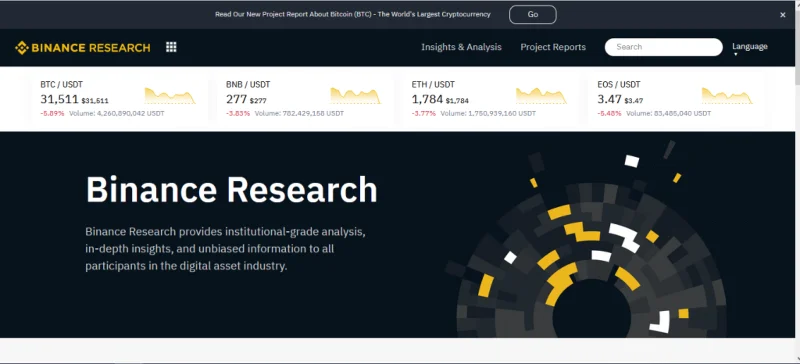Screen dimensions: 800x364
Task: Click the -3.77% ETH change
Action: (x=424, y=113)
